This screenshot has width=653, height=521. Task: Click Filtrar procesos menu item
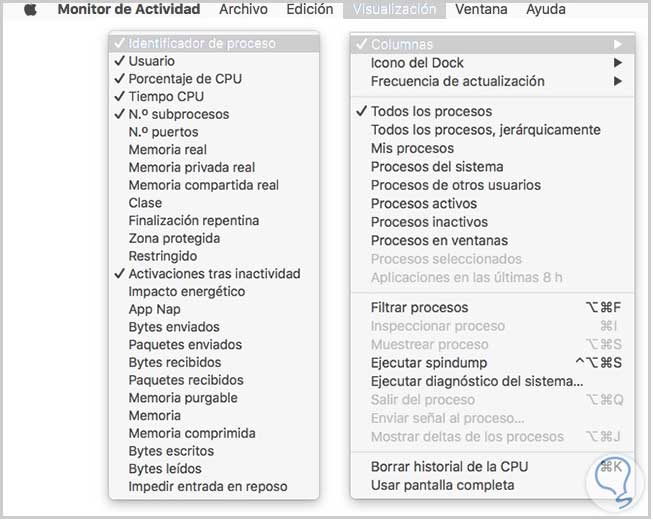(x=419, y=308)
